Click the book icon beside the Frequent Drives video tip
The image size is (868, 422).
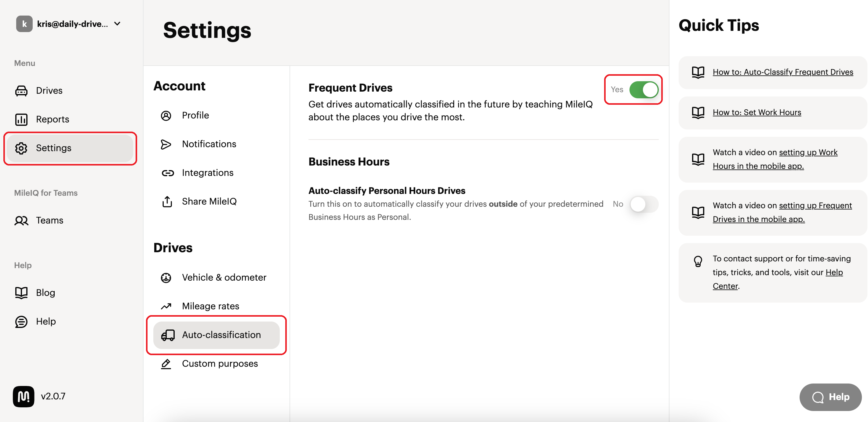698,213
